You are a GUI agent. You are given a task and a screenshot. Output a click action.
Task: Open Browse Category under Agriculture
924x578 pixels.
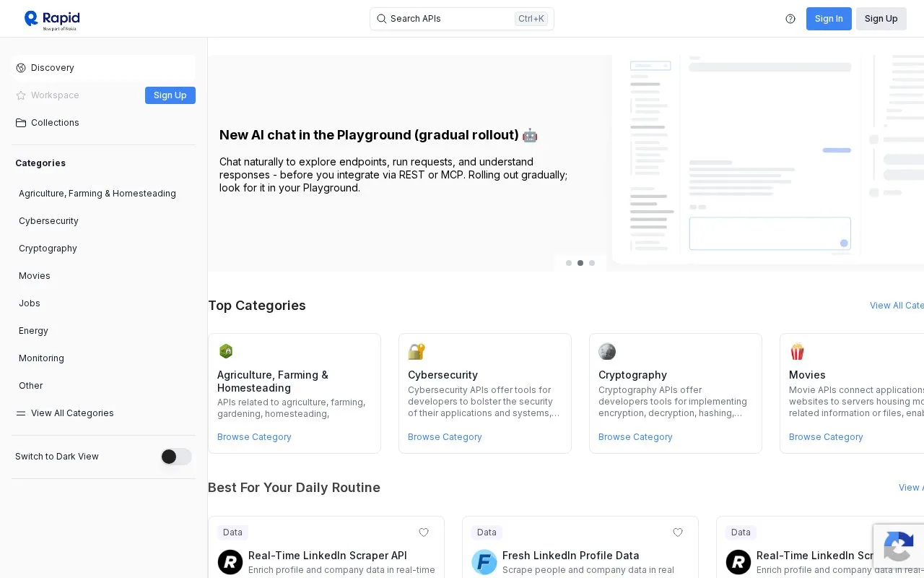[254, 437]
